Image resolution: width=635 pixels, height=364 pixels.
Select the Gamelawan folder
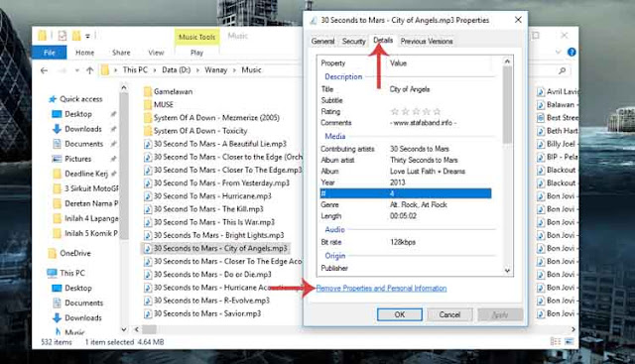tap(173, 91)
